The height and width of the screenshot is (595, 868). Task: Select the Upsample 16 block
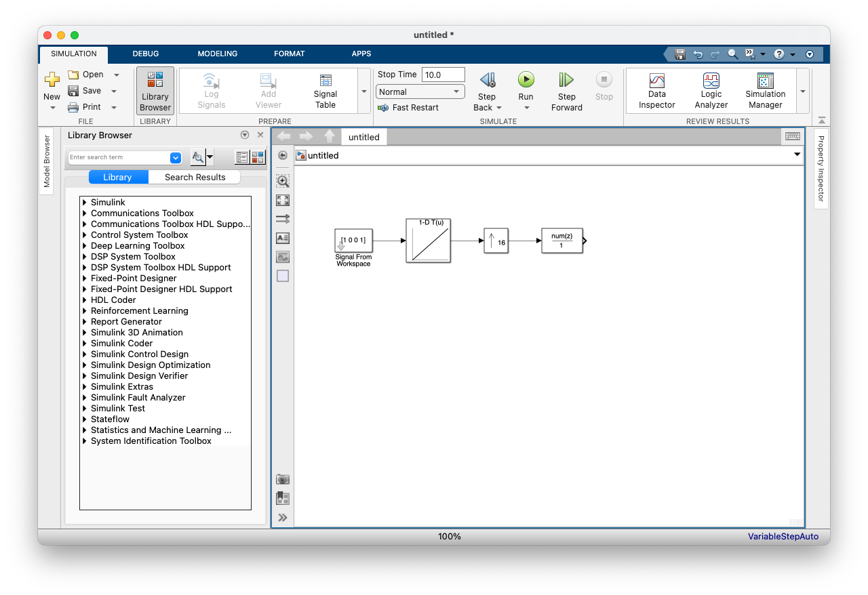tap(496, 241)
